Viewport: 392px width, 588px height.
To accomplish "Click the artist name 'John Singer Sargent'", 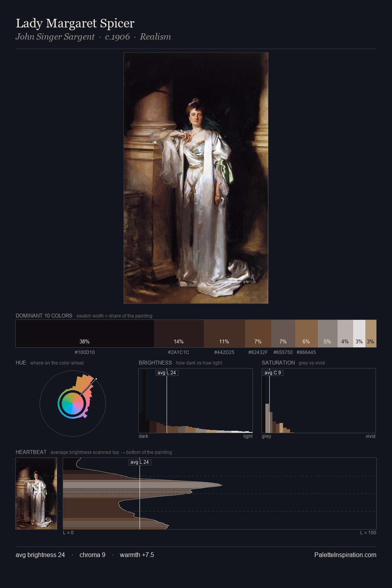I will (55, 36).
